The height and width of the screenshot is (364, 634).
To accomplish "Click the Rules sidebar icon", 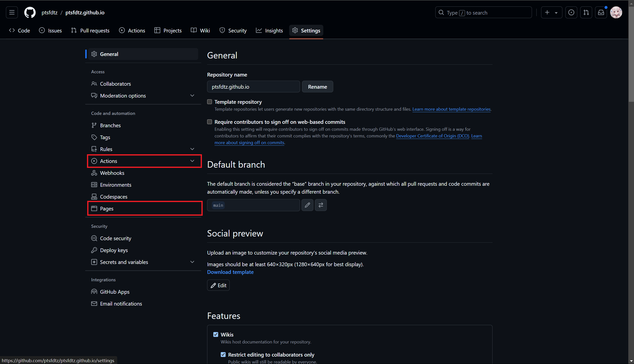I will coord(94,149).
